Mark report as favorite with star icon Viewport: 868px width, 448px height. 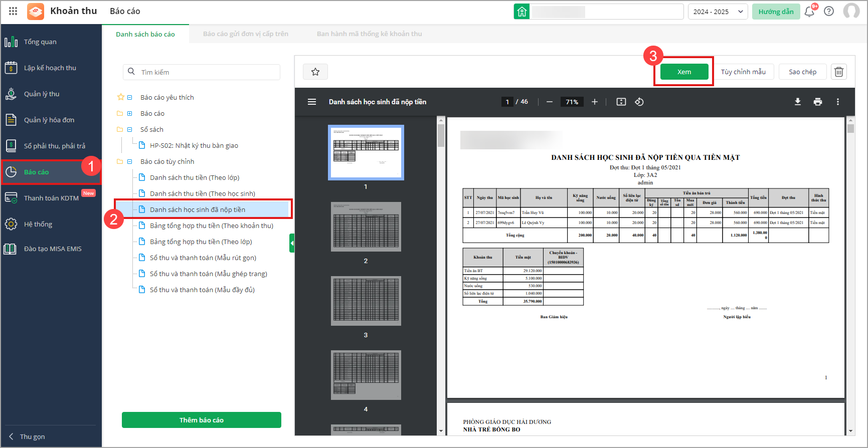315,72
